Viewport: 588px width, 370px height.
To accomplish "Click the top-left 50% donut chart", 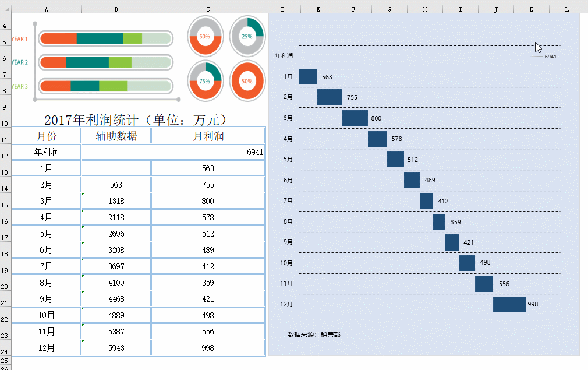I will point(205,36).
